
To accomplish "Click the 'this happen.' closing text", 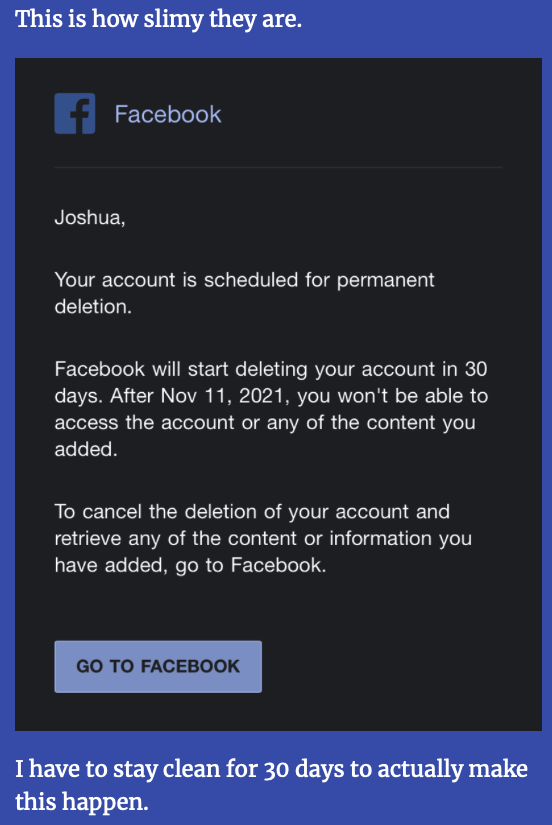I will coord(82,802).
